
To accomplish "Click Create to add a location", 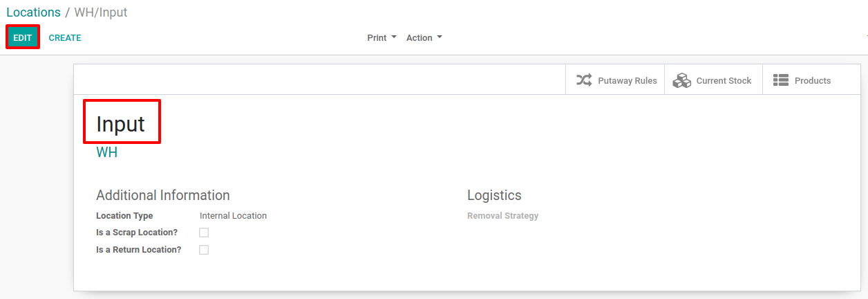I will click(65, 38).
